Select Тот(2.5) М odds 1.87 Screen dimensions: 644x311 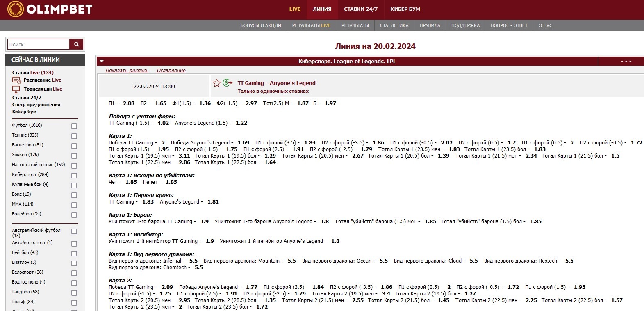(x=303, y=103)
